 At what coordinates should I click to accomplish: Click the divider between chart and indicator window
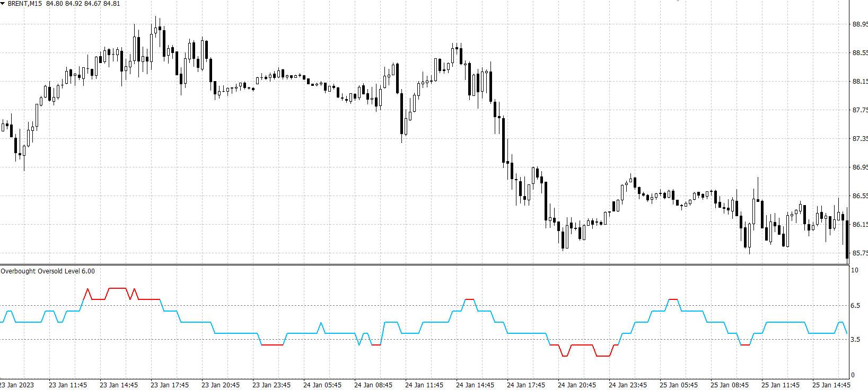click(424, 264)
